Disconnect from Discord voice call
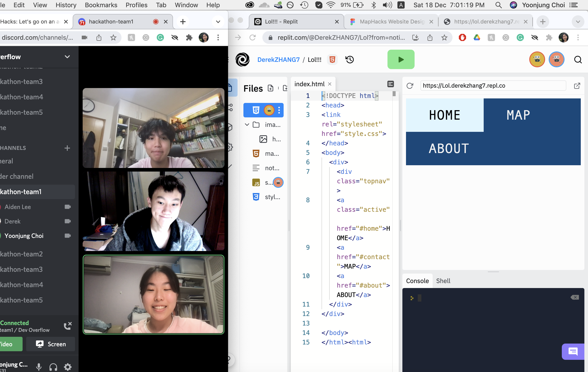Screen dimensions: 588x372 (68, 326)
